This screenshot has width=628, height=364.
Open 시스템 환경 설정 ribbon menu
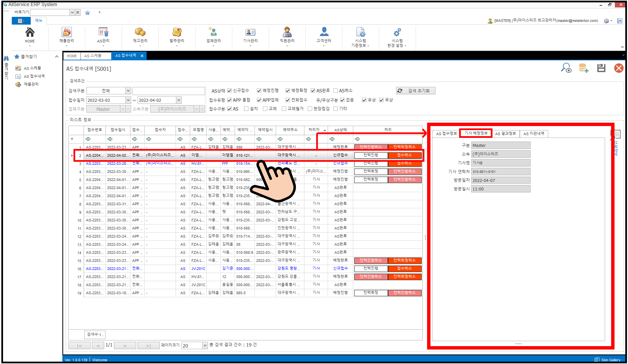tap(397, 37)
